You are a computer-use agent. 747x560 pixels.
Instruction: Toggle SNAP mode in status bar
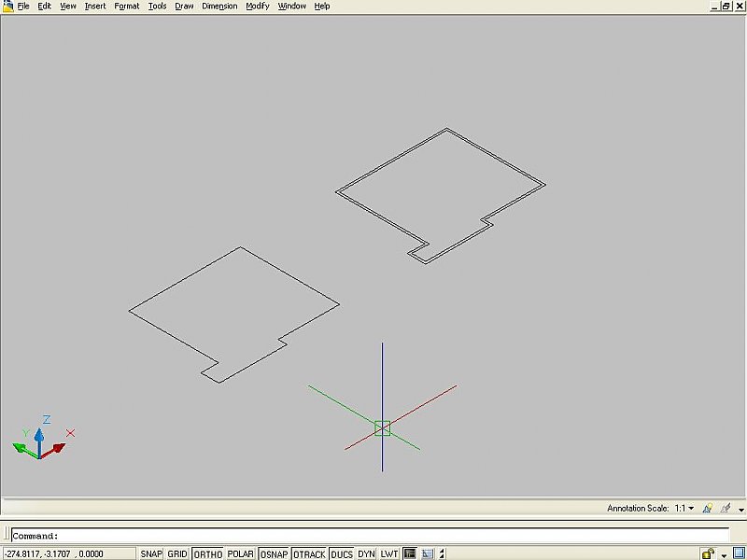(x=151, y=553)
